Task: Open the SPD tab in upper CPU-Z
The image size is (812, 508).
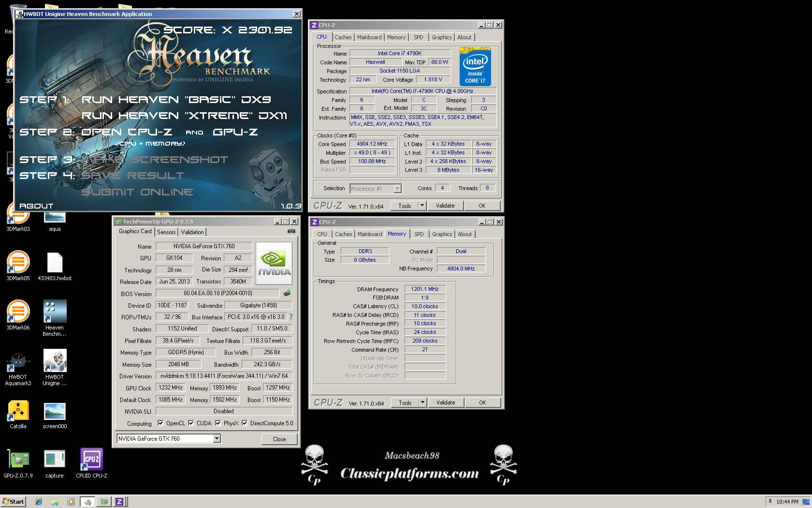Action: (419, 37)
